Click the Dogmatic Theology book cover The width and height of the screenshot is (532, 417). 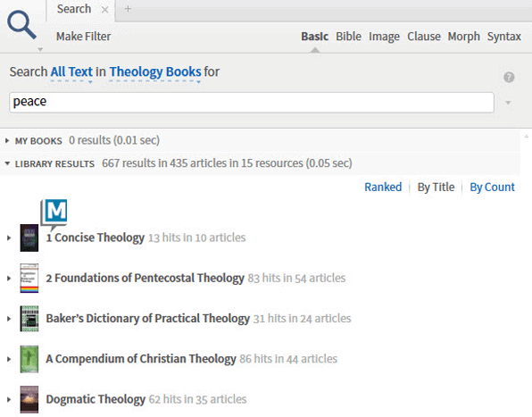(x=29, y=399)
